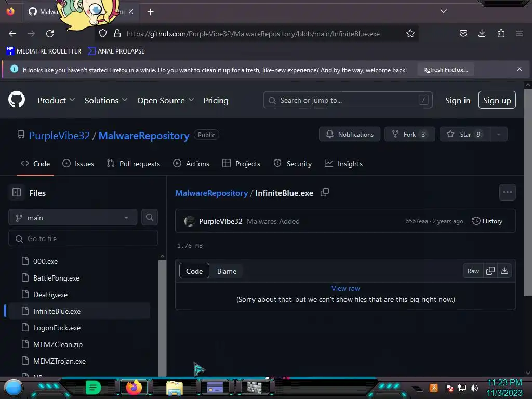Screen dimensions: 532x399
Task: Open the Start orb on the taskbar
Action: 14,388
